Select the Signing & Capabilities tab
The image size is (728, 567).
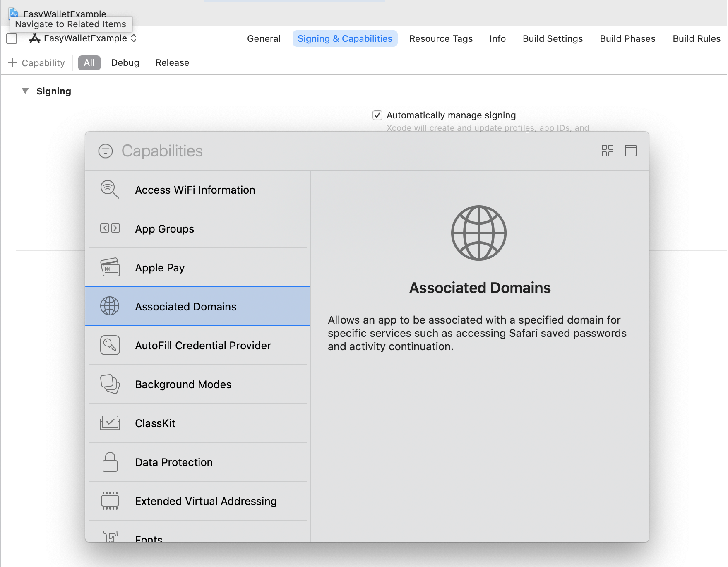(345, 38)
